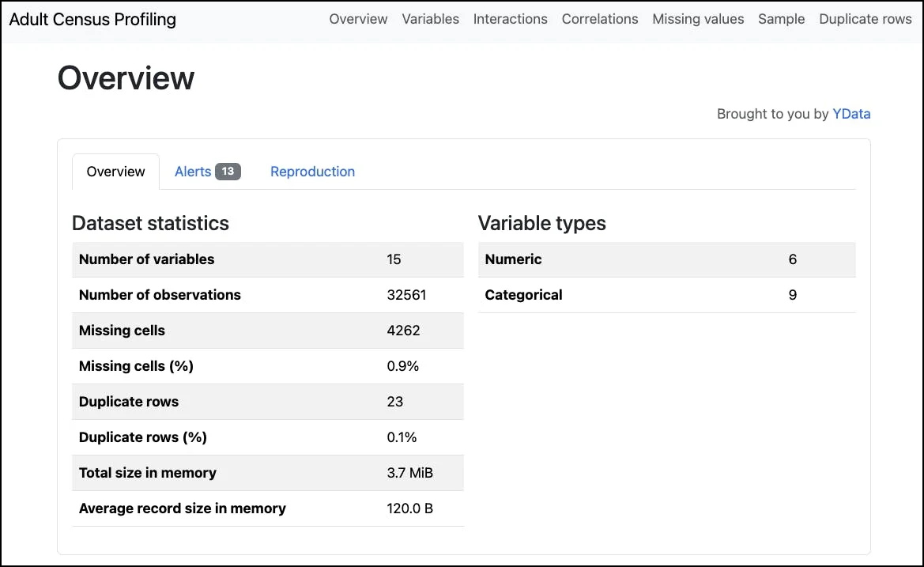Follow the YData link

(851, 114)
